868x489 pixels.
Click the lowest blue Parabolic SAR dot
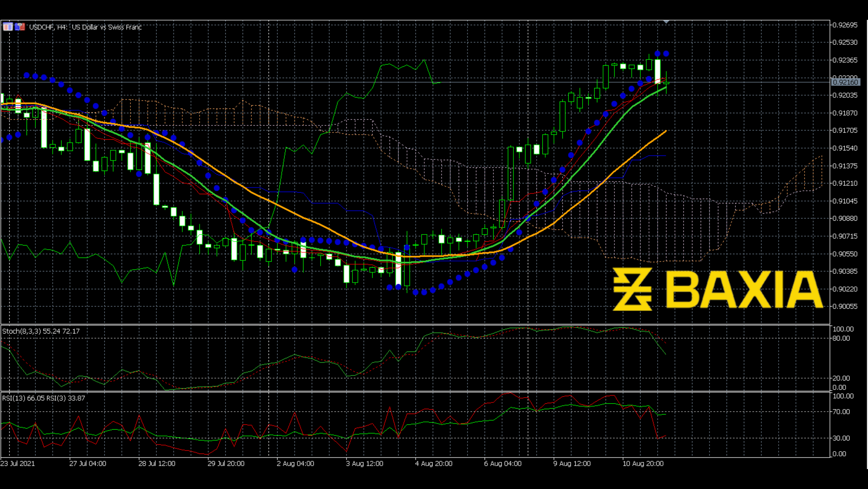tap(415, 292)
